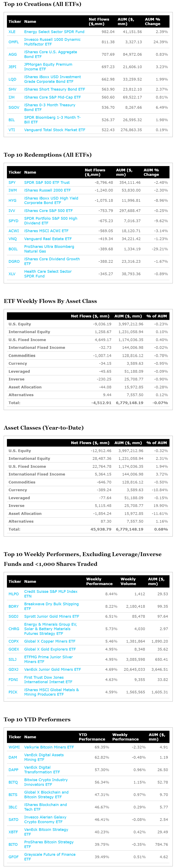Click the SGOV ticker link
Image resolution: width=176 pixels, height=868 pixels.
(x=14, y=107)
